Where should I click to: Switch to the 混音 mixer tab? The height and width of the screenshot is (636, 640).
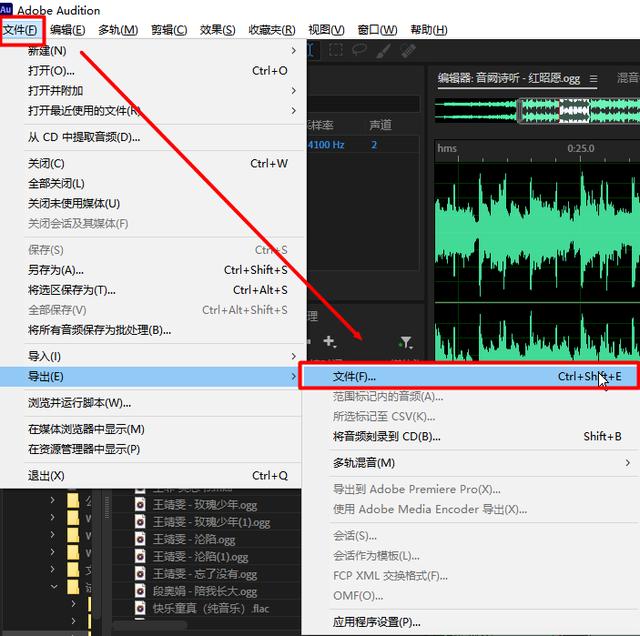click(x=628, y=78)
